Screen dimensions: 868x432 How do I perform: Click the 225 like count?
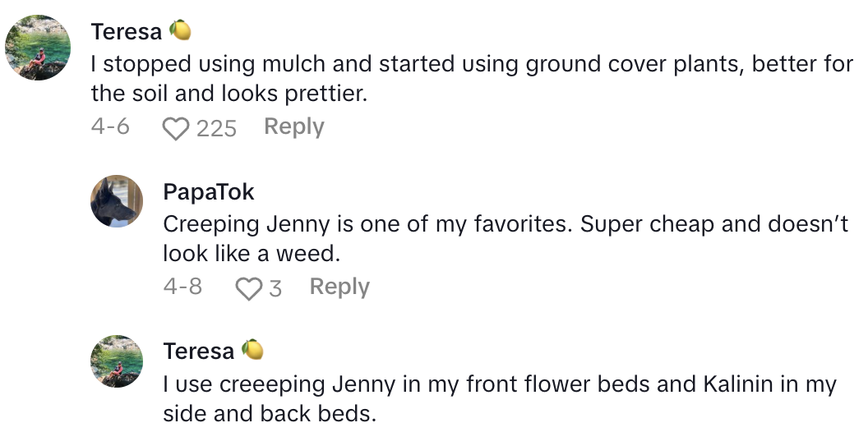pos(216,128)
